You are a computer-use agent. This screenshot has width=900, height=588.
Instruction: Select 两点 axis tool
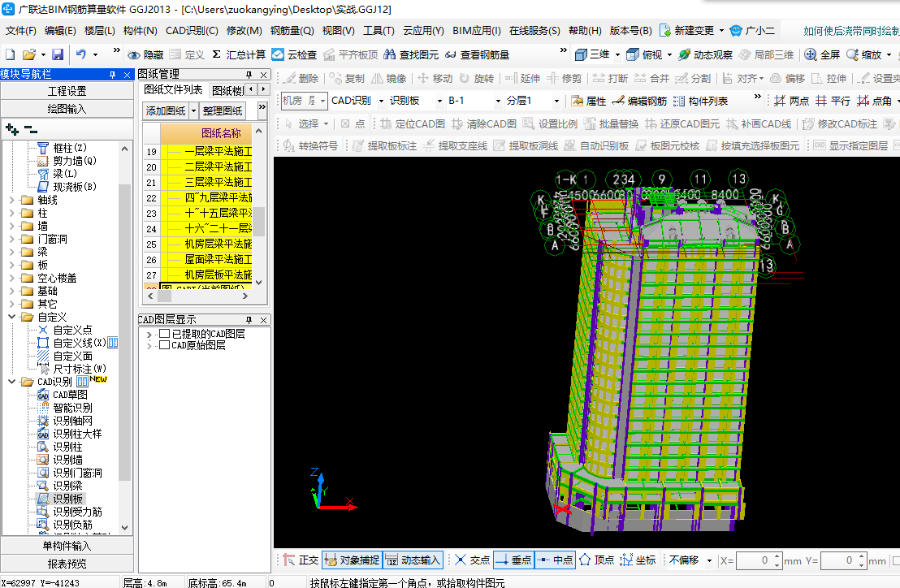point(791,101)
